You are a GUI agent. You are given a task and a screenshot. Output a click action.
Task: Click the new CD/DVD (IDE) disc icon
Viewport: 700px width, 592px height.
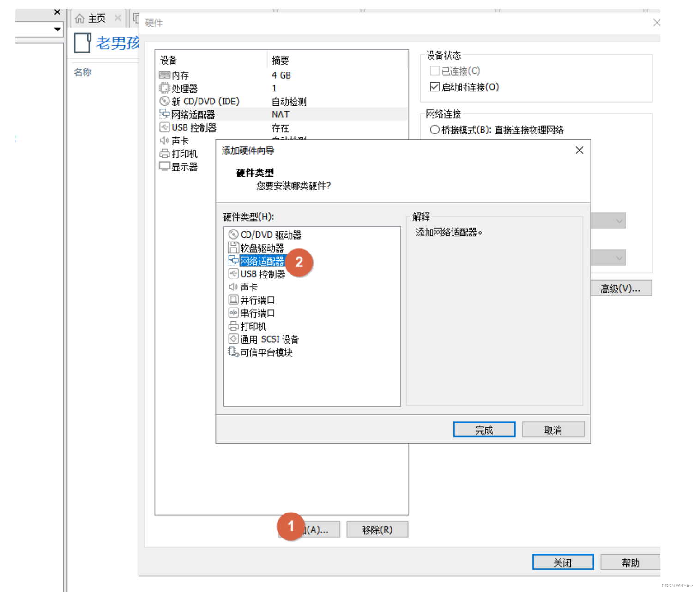pos(164,101)
